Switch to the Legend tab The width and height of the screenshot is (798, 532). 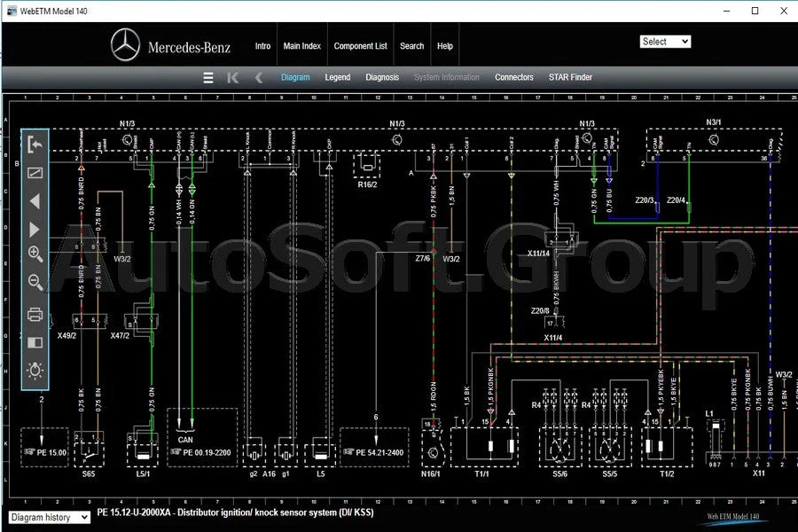pos(337,77)
